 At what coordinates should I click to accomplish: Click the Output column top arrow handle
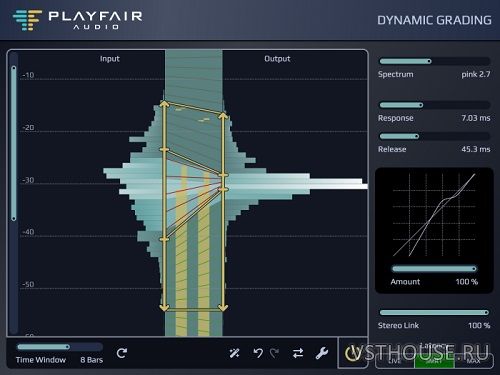[x=223, y=116]
